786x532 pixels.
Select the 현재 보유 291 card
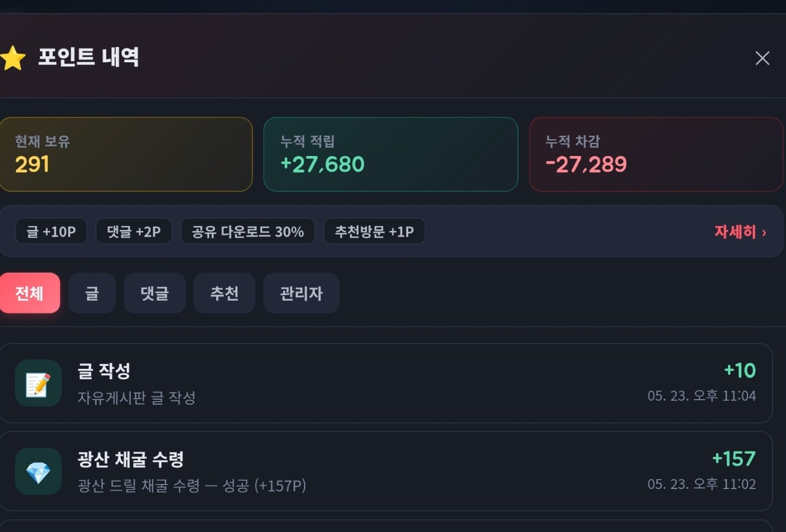point(126,154)
